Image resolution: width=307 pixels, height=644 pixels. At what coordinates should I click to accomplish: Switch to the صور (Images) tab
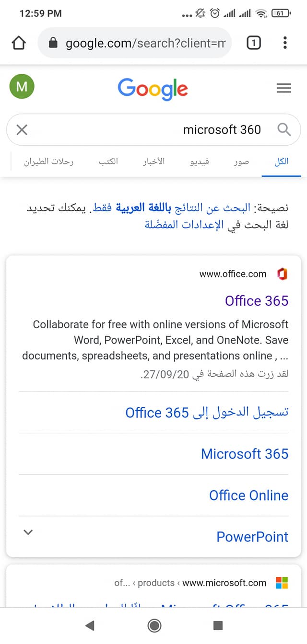point(241,161)
